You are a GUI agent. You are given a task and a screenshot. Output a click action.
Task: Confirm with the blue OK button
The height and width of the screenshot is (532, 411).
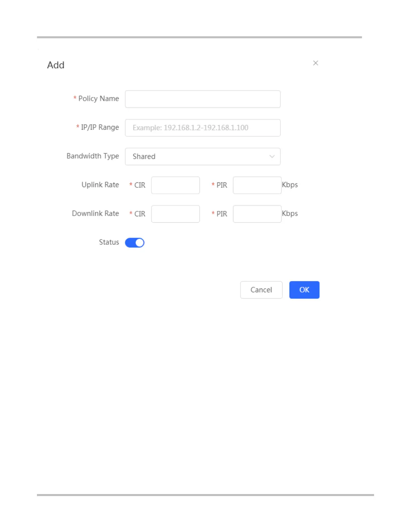[304, 290]
